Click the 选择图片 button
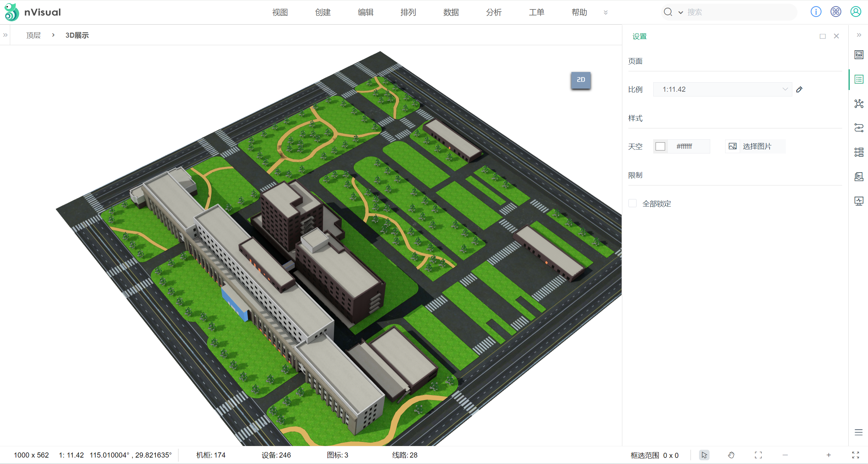868x464 pixels. (755, 146)
